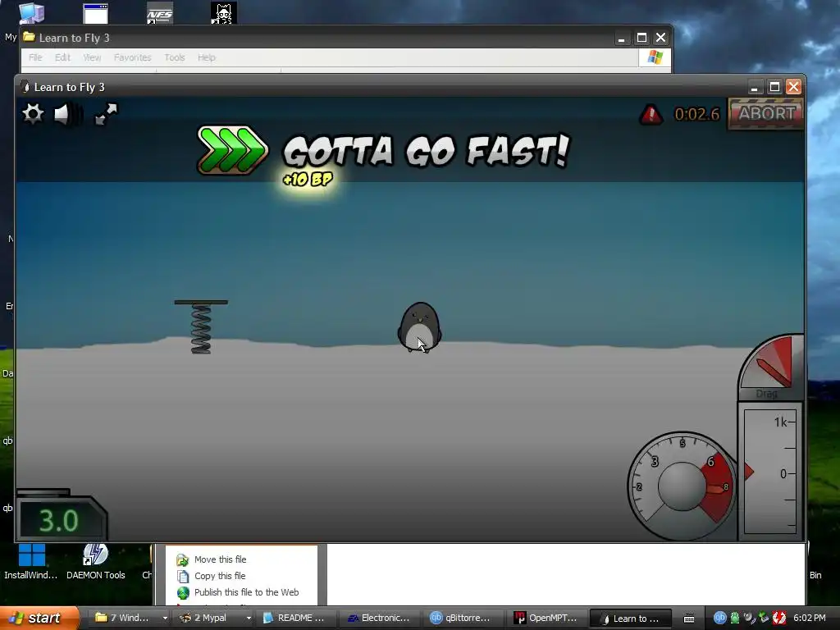840x630 pixels.
Task: Open Favorites menu in Explorer window
Action: (132, 57)
